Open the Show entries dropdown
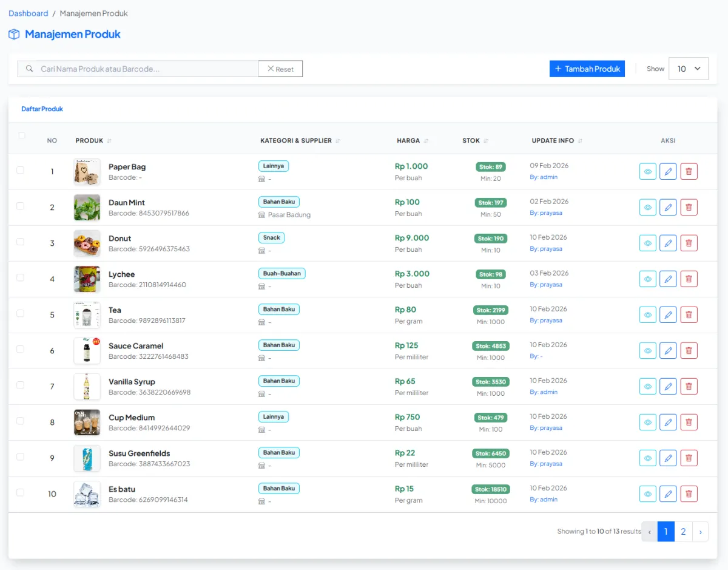 click(x=688, y=69)
